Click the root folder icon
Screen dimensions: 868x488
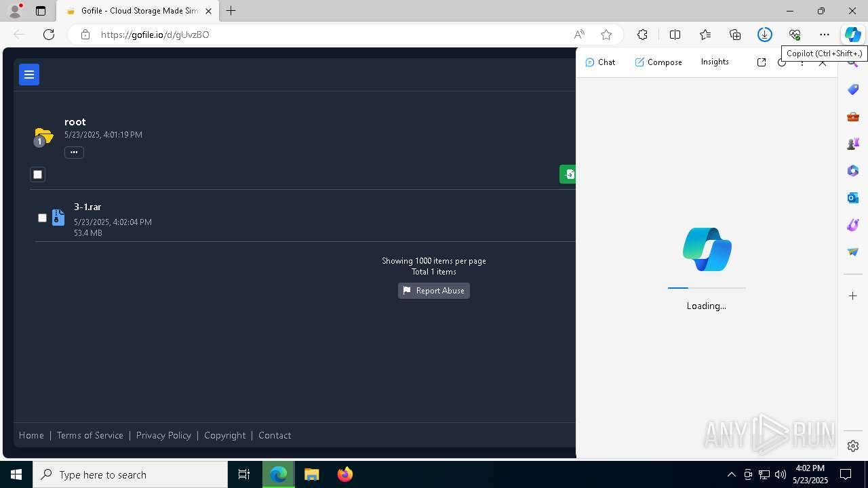(43, 136)
